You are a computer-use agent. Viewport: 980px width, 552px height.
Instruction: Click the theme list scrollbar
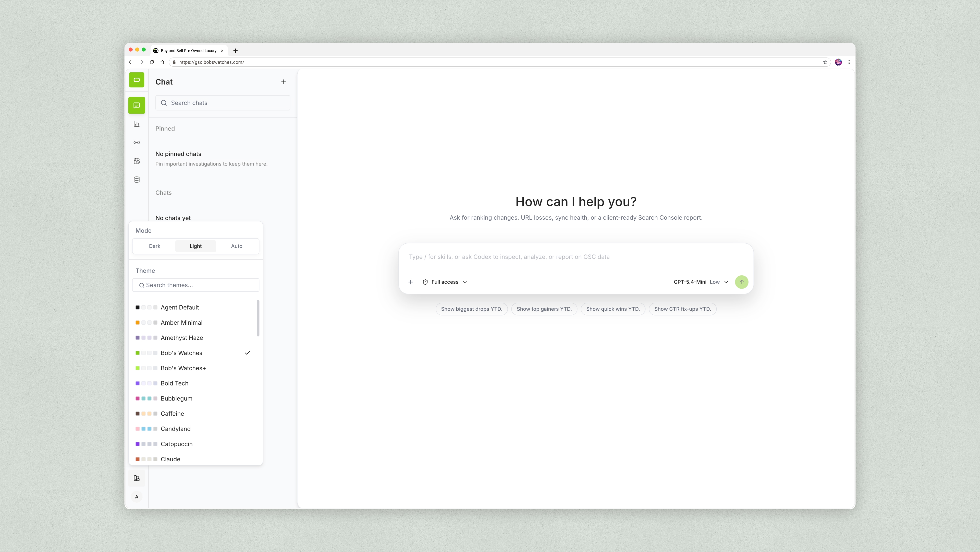click(x=258, y=318)
